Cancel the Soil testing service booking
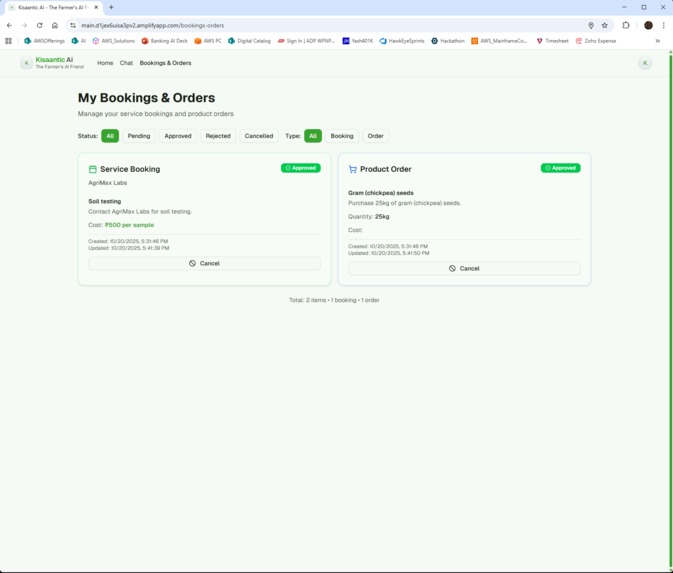673x573 pixels. point(204,264)
